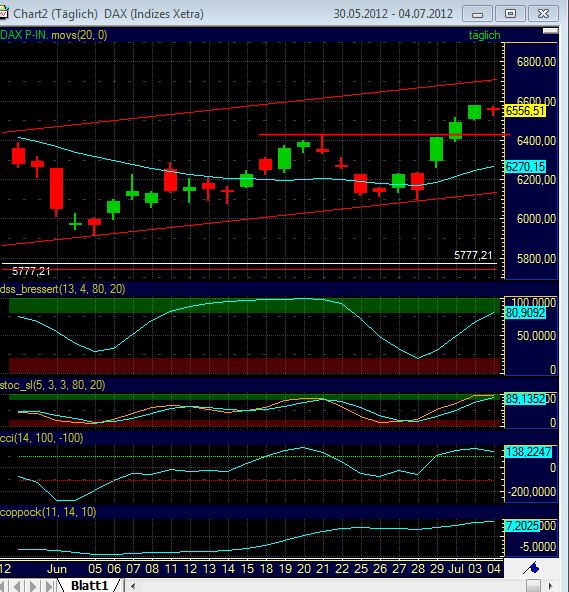Select the green candle on July 03
The image size is (569, 592).
475,112
